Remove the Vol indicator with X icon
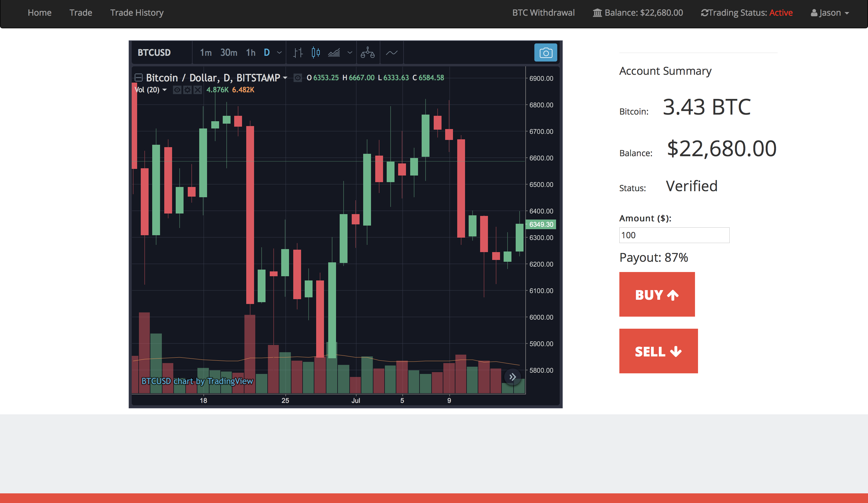 198,90
